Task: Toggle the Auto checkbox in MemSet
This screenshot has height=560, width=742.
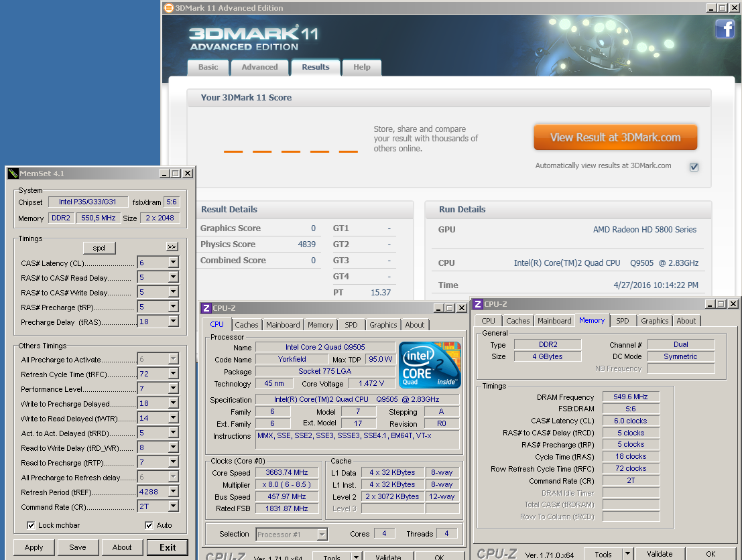Action: click(x=149, y=525)
